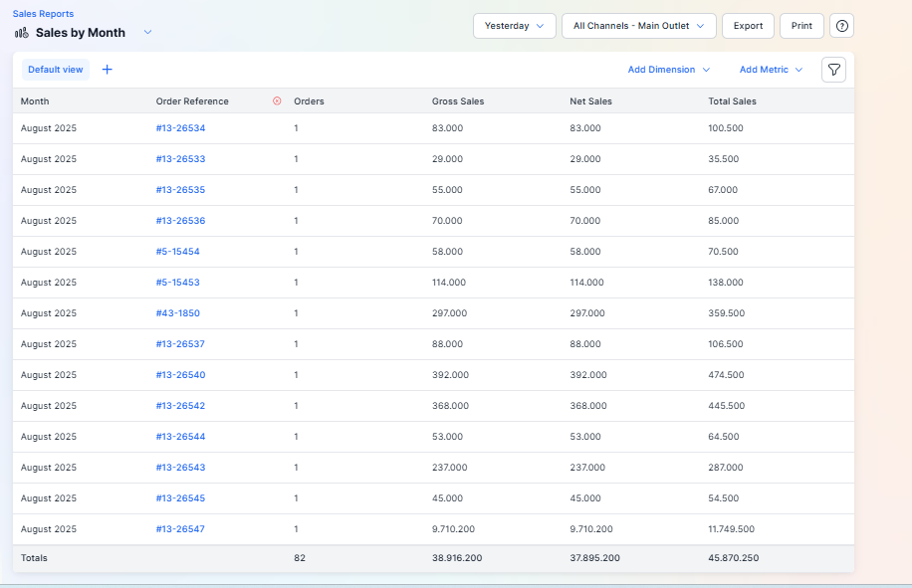This screenshot has height=588, width=912.
Task: Go to Sales Reports breadcrumb link
Action: tap(43, 14)
